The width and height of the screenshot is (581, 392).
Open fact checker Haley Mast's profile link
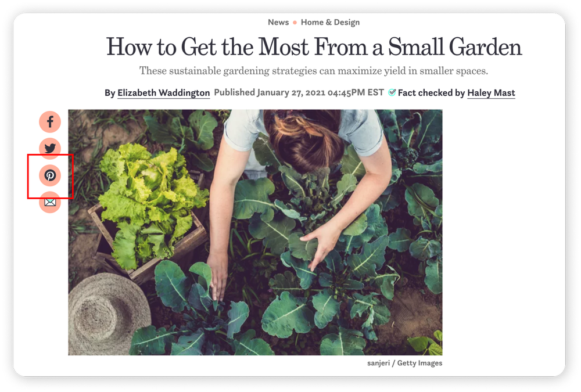491,92
